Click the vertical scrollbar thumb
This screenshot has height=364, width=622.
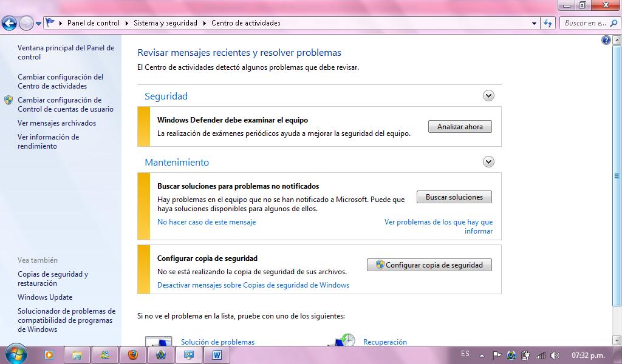point(617,175)
